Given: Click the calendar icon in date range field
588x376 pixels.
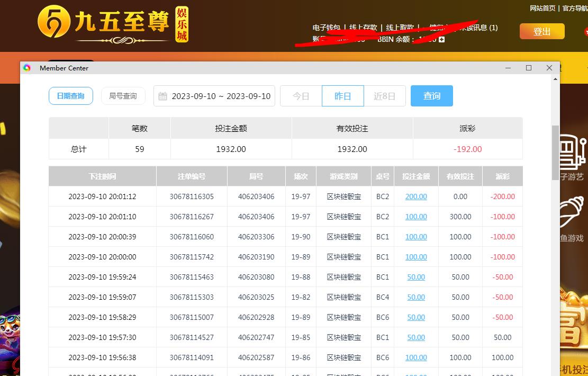Looking at the screenshot, I should [163, 96].
